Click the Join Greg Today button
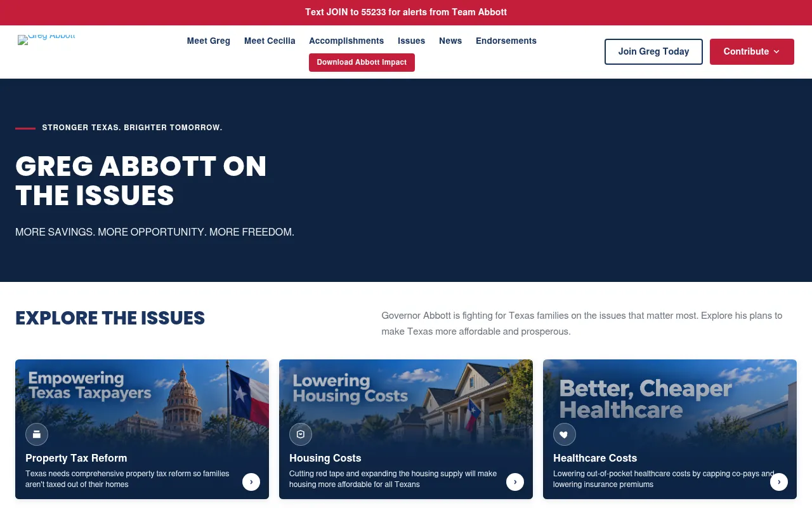 (x=653, y=51)
